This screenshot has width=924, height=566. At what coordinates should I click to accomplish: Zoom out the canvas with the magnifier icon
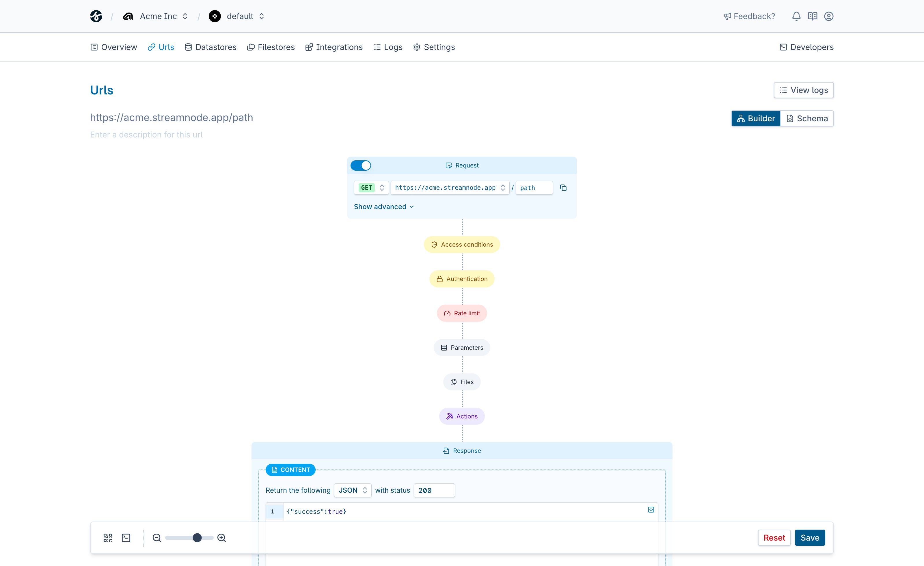(x=157, y=537)
